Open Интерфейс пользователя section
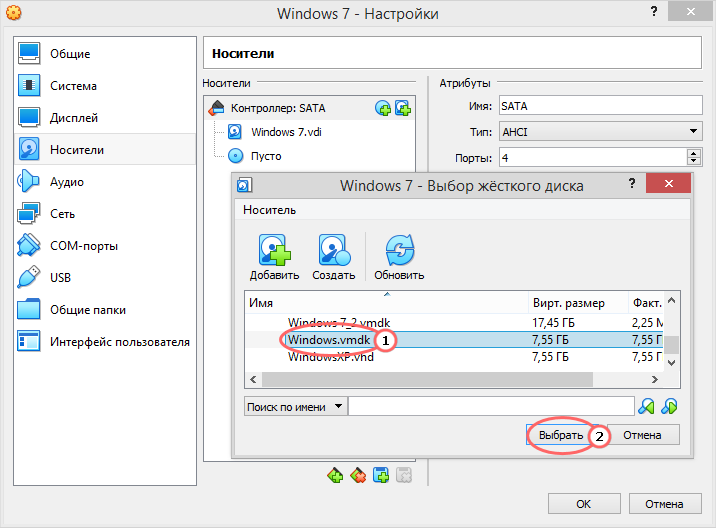Screen dimensions: 716x528 105,341
